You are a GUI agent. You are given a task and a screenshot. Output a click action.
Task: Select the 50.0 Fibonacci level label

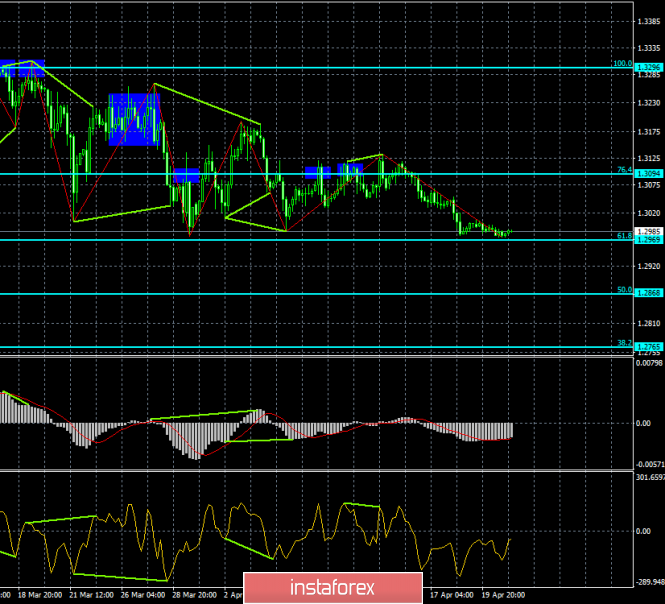(x=623, y=289)
